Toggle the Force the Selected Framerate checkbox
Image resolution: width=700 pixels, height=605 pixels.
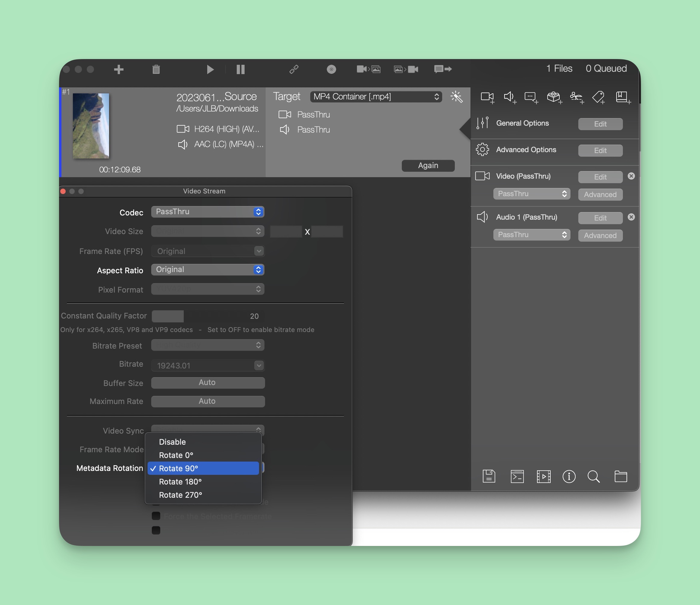click(156, 516)
